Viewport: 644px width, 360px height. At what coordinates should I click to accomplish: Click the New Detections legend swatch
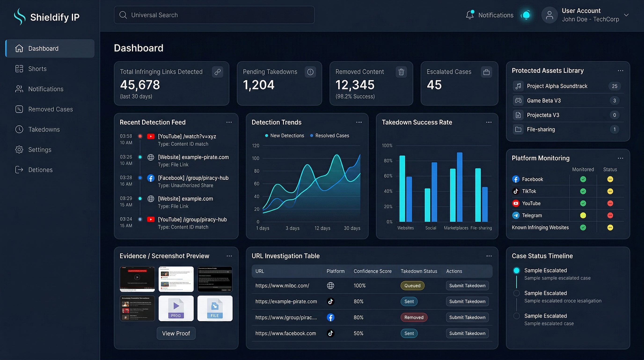pos(266,135)
